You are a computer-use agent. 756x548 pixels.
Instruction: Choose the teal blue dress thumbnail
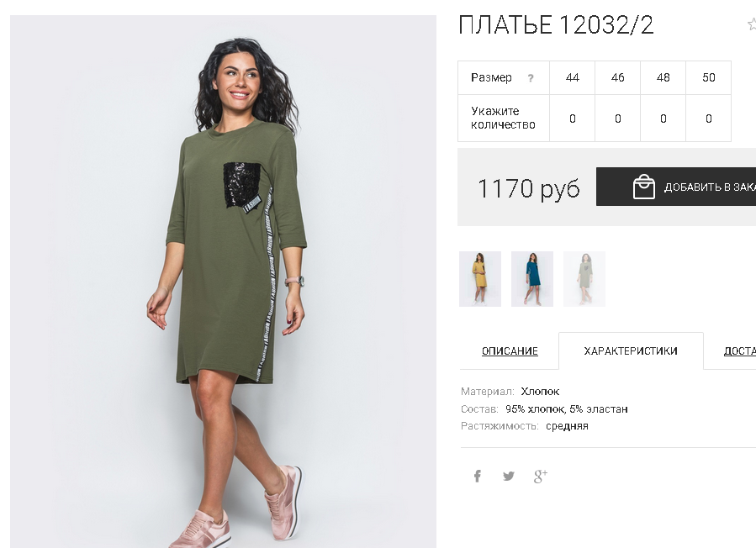531,278
